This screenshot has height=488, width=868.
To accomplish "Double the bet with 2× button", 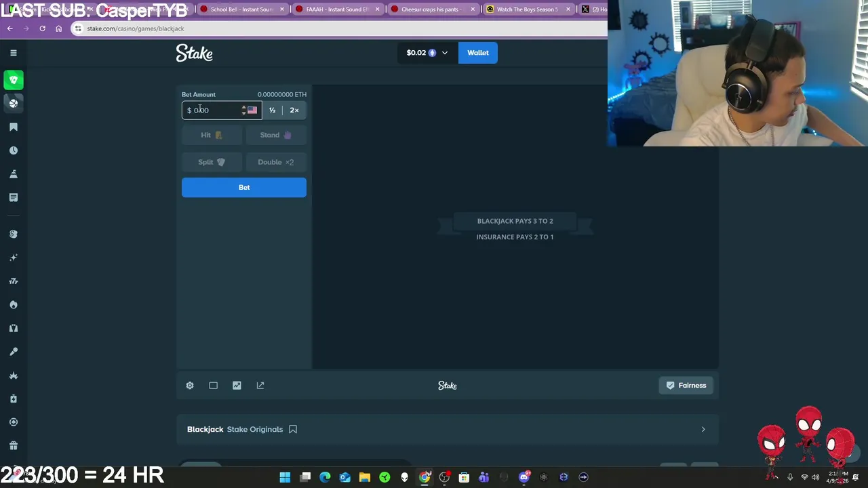I will [294, 110].
